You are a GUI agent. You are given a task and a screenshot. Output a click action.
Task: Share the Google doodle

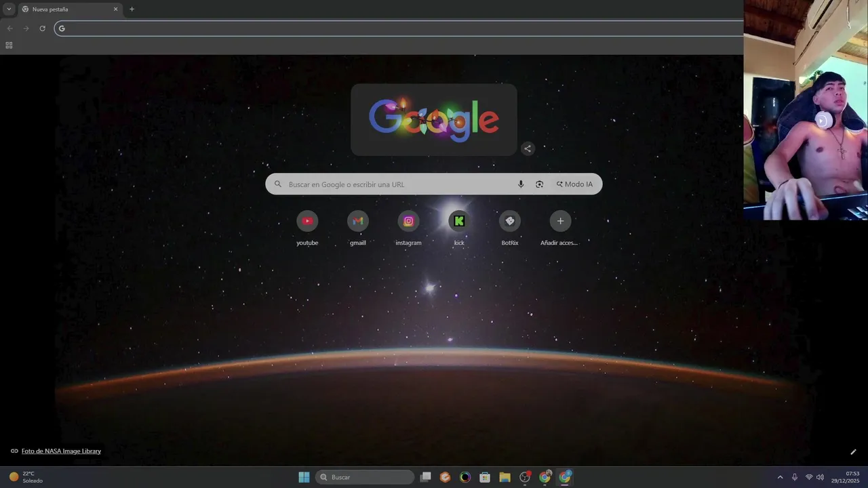pyautogui.click(x=528, y=148)
